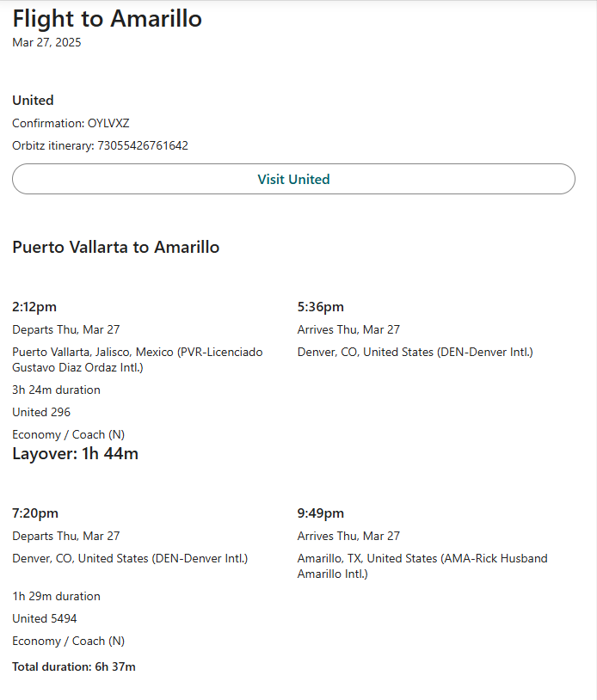The height and width of the screenshot is (700, 597).
Task: Click the Flight to Amarillo heading
Action: [x=108, y=18]
